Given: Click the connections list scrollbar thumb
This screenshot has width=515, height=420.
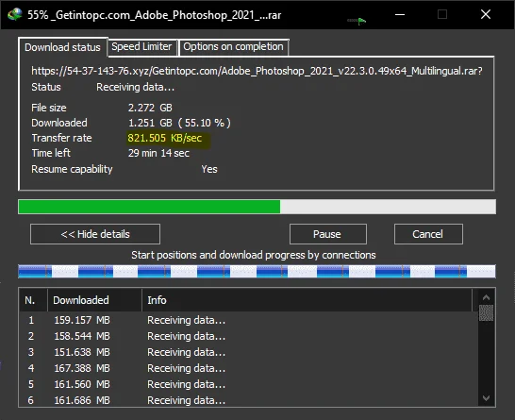Looking at the screenshot, I should (486, 312).
